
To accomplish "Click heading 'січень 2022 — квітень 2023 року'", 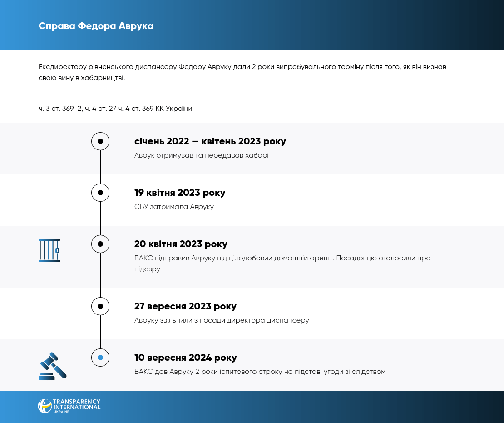I will point(210,141).
